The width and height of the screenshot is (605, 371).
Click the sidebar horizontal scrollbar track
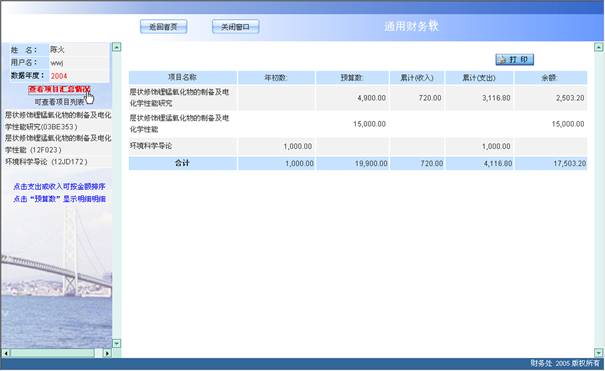click(x=56, y=353)
